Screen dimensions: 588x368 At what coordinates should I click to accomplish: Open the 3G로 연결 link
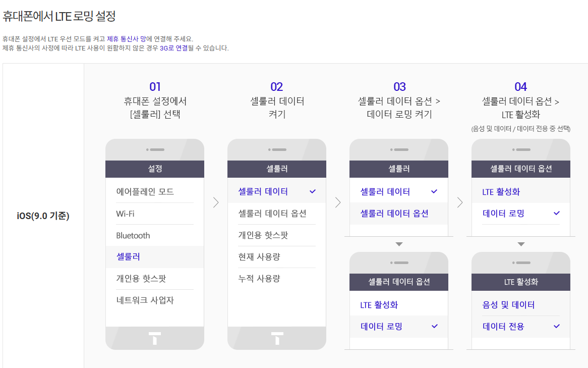173,48
